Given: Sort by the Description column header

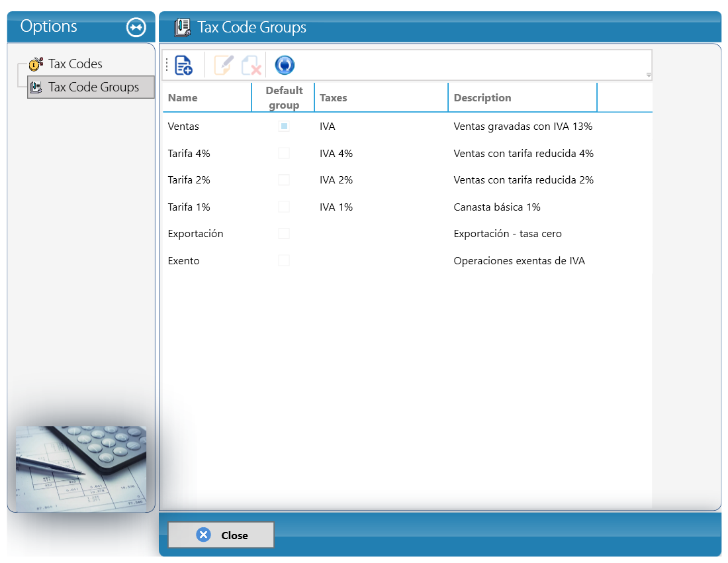Looking at the screenshot, I should pos(522,97).
